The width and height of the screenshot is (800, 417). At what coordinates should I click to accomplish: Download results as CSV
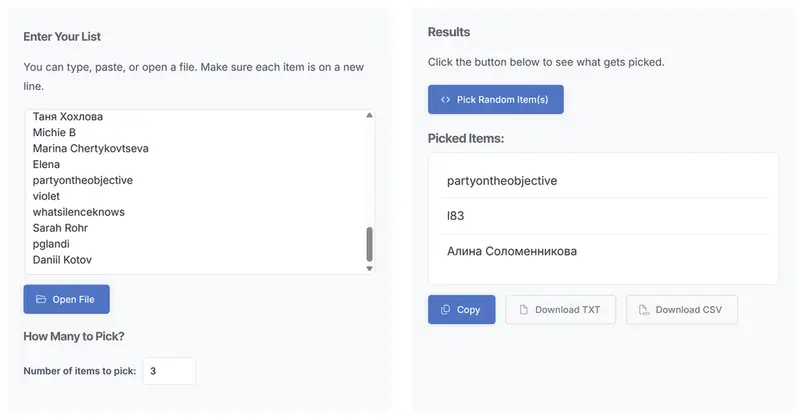coord(681,310)
